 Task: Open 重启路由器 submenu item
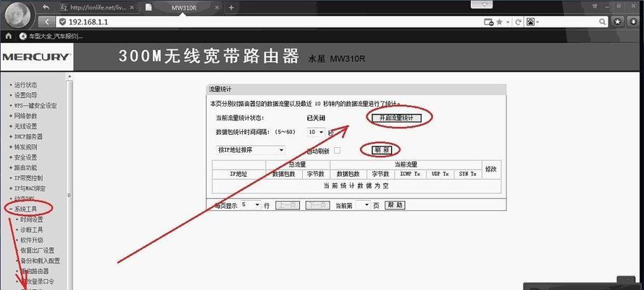(35, 271)
